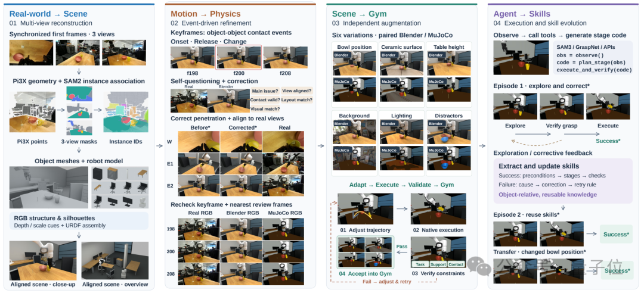Select the Support constraint label

click(438, 264)
